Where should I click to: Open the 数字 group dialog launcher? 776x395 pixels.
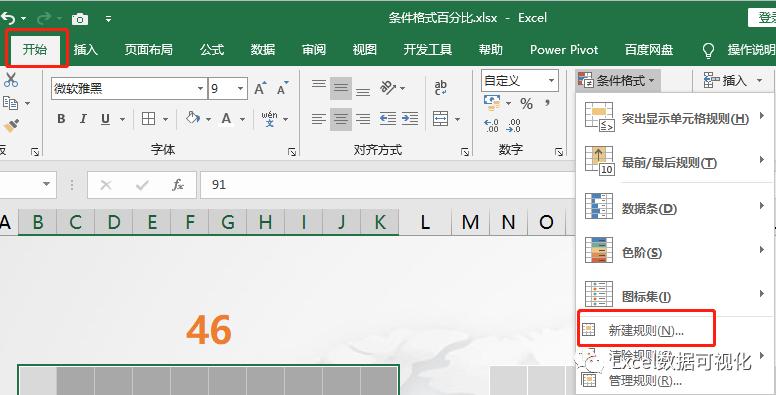pyautogui.click(x=559, y=152)
